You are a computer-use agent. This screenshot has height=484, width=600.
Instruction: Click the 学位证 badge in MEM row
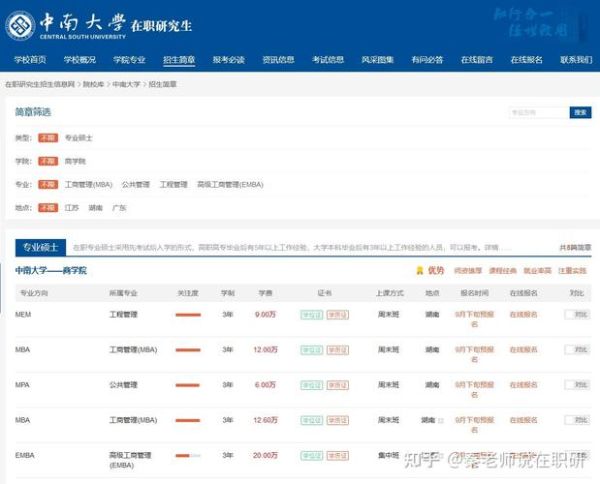[312, 315]
